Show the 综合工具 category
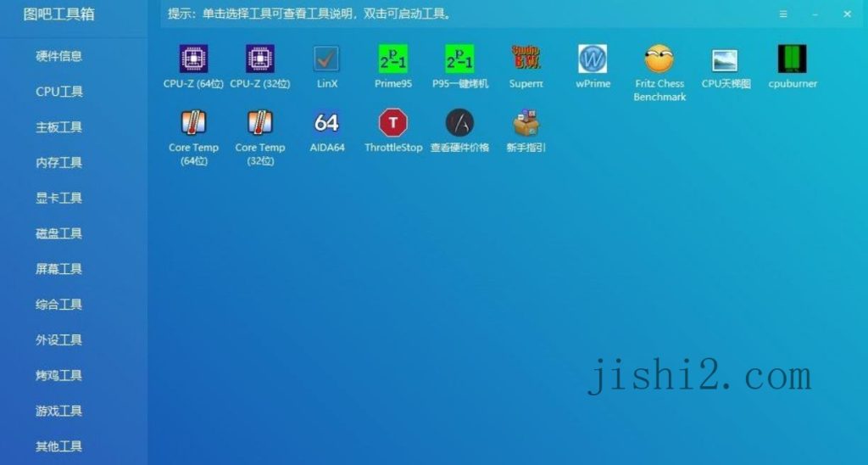Viewport: 868px width, 465px height. [x=59, y=305]
